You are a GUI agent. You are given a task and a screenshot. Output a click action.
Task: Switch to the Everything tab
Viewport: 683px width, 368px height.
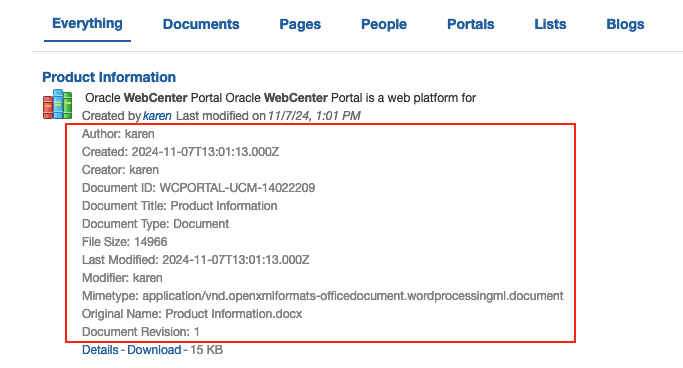87,24
